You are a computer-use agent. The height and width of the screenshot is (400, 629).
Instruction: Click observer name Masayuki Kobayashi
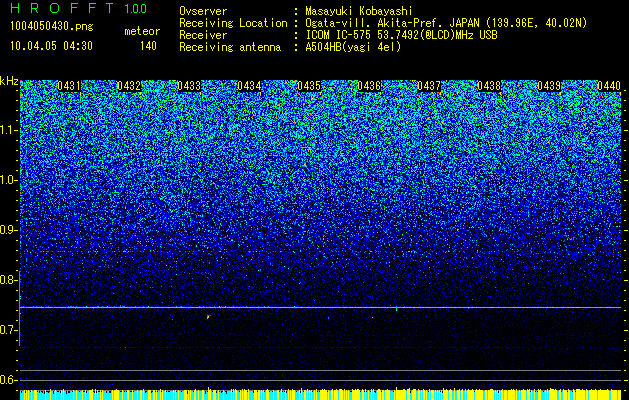[359, 11]
